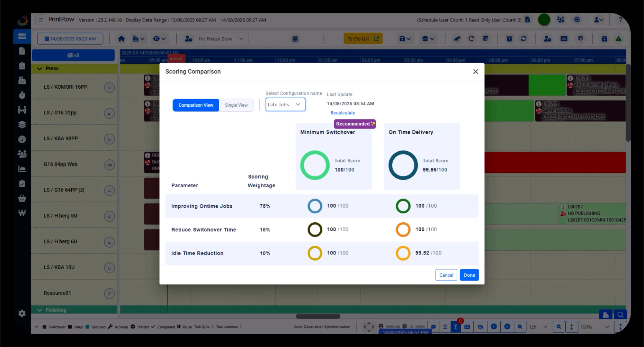Click the Recalculate link
This screenshot has width=644, height=347.
click(x=343, y=113)
